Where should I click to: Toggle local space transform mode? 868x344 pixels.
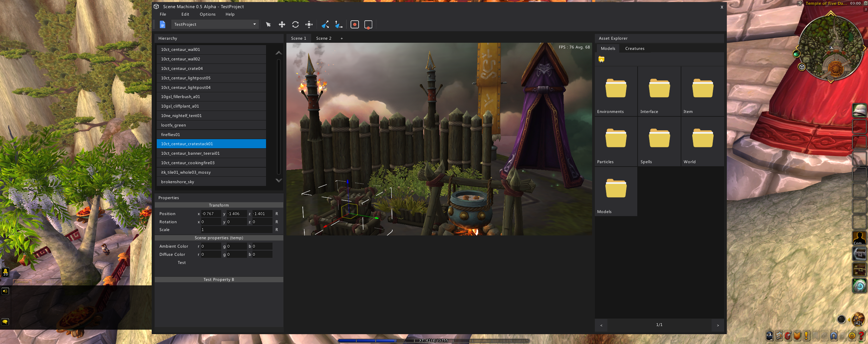click(325, 24)
